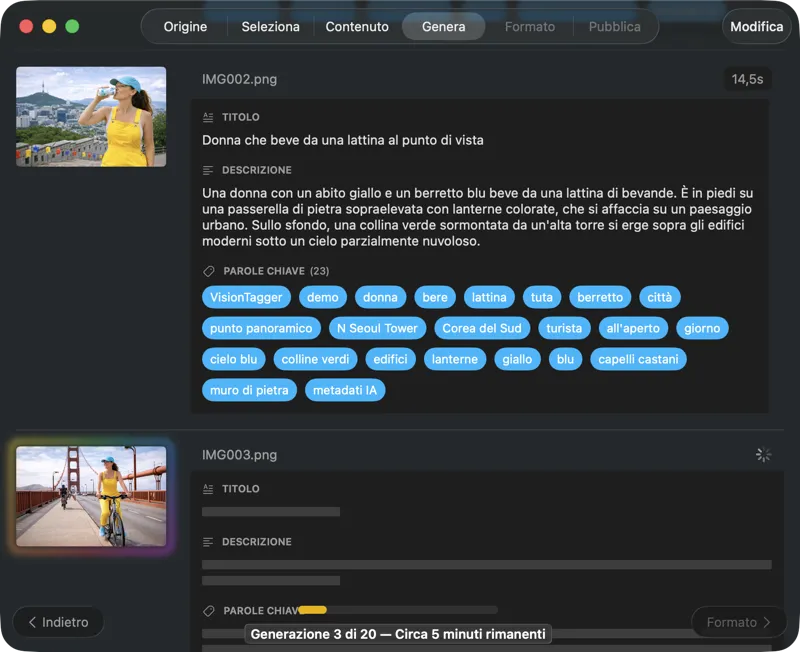The width and height of the screenshot is (800, 652).
Task: Click the title text icon for IMG002
Action: point(208,117)
